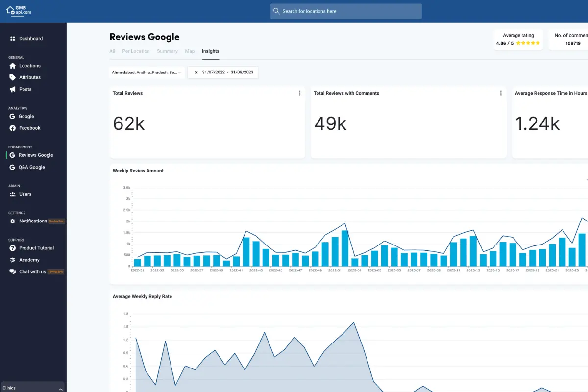
Task: Open Q&A Google page
Action: pyautogui.click(x=32, y=167)
